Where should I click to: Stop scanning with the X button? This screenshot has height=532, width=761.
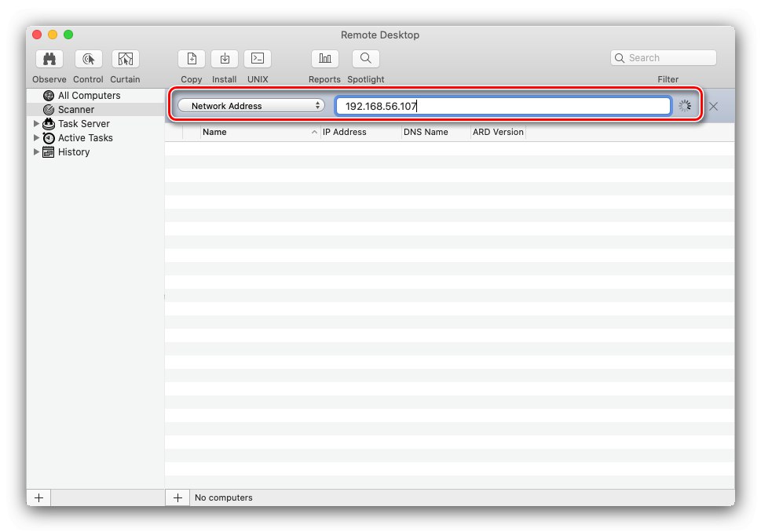(x=713, y=106)
